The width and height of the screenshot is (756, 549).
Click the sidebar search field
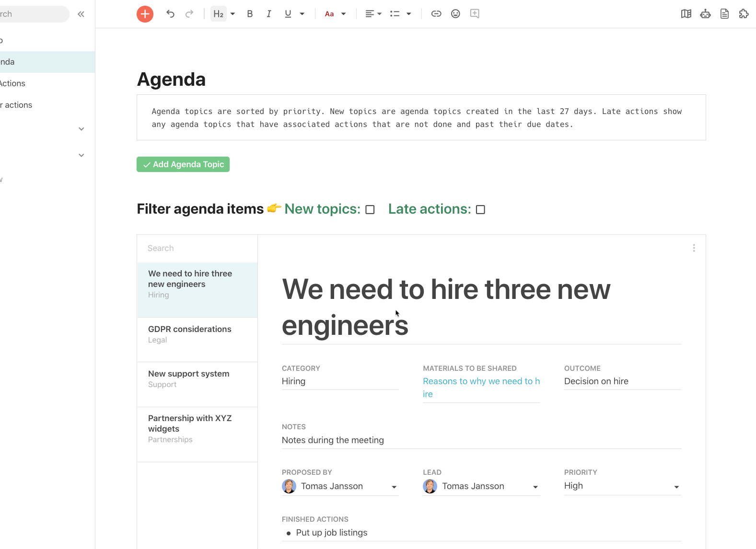click(x=34, y=14)
